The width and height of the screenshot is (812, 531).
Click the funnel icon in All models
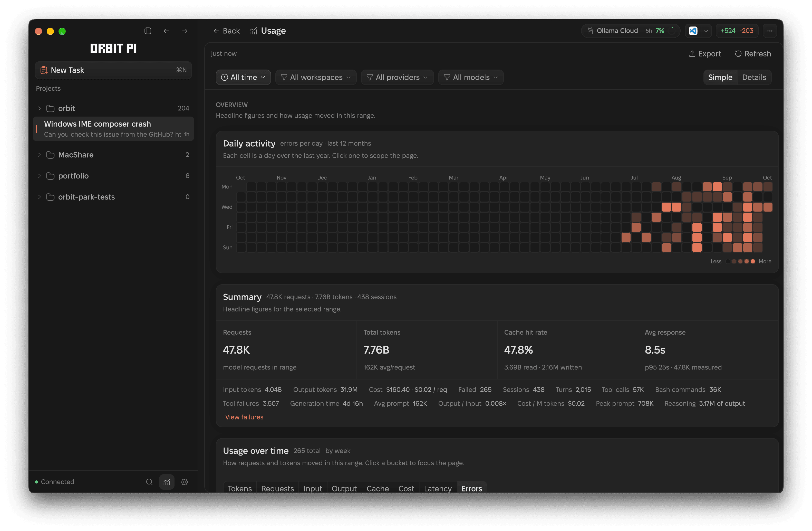point(447,78)
